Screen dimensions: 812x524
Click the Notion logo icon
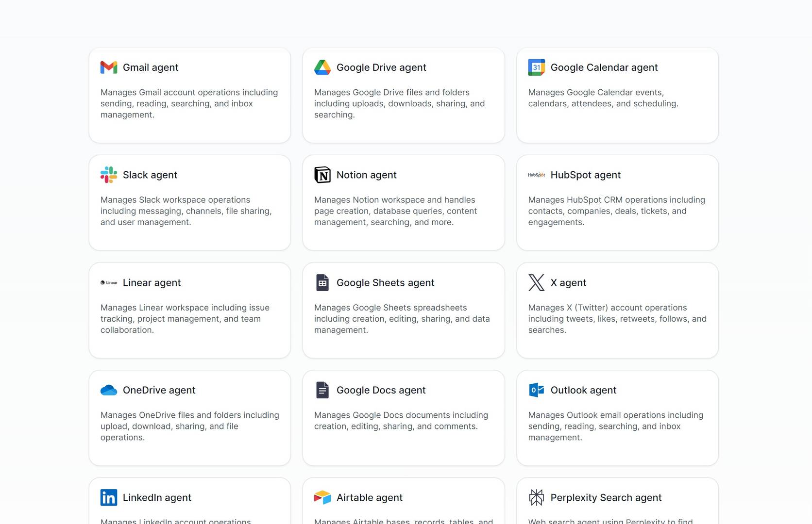pos(322,175)
